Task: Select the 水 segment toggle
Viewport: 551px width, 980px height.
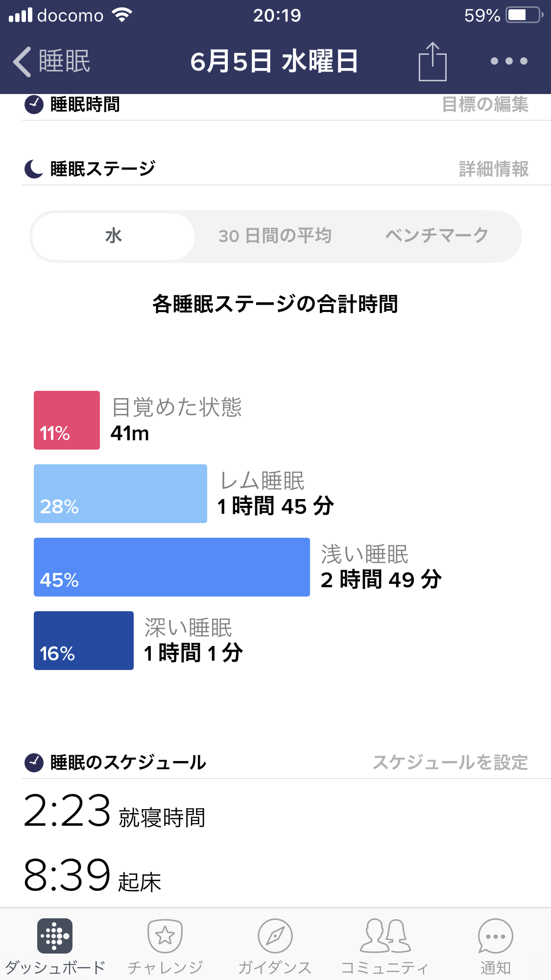Action: (113, 236)
